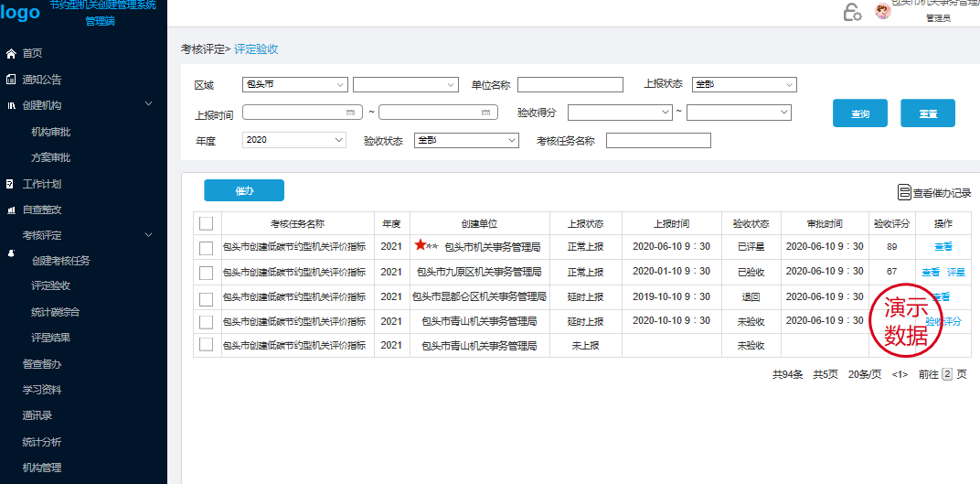Click the home icon beside 首页
Screen dimensions: 980x484
[x=11, y=53]
